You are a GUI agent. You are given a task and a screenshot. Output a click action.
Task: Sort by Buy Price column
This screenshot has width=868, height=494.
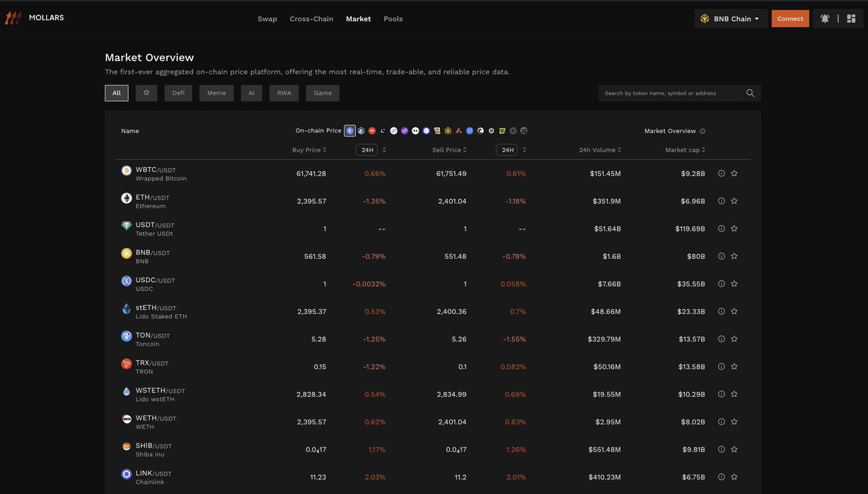[309, 150]
